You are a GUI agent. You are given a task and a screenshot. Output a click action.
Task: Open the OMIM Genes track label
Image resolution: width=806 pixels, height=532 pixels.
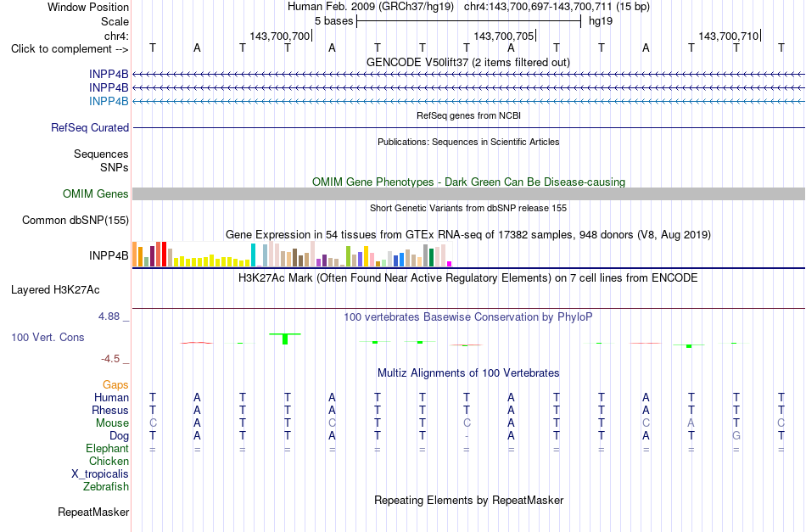click(96, 193)
